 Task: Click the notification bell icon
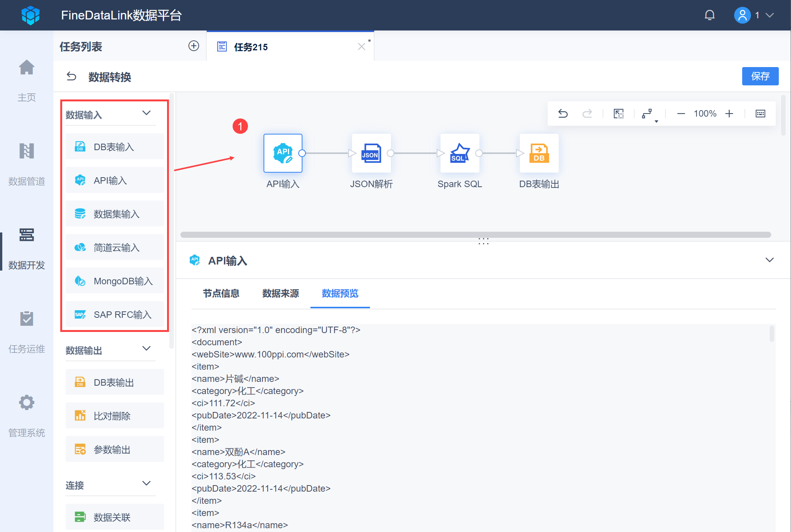(709, 15)
